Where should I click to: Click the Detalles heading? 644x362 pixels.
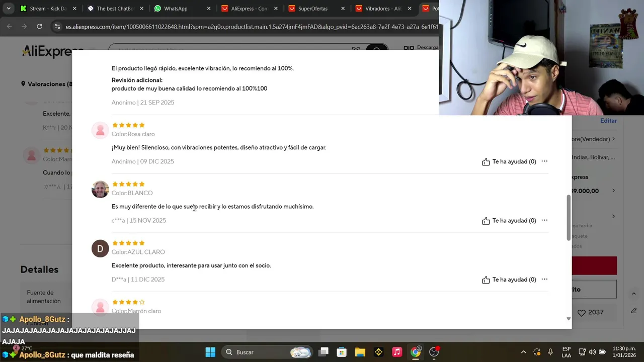[x=39, y=269]
